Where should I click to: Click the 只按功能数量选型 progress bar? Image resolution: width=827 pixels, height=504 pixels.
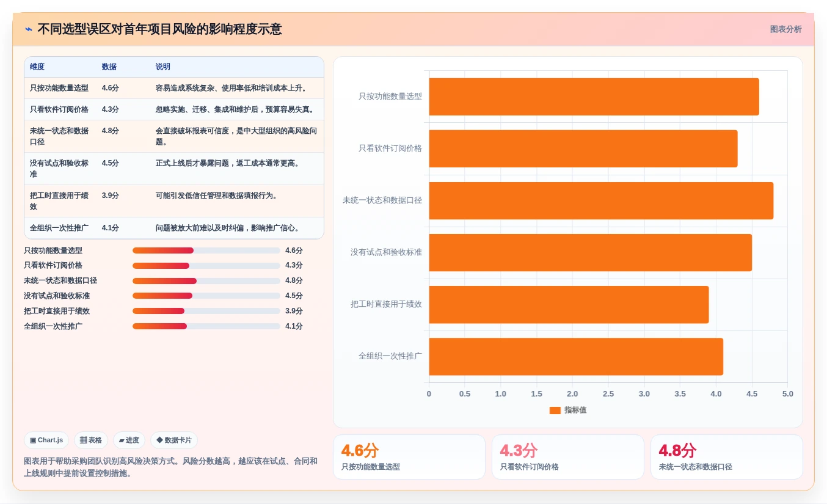[206, 250]
